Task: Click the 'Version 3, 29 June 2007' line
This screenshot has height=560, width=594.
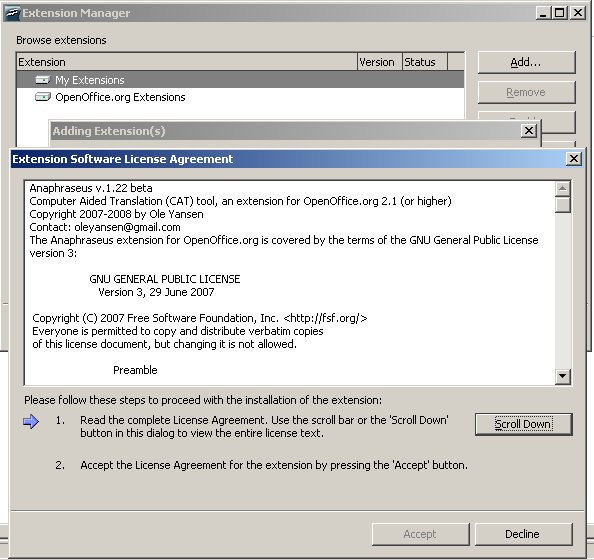Action: point(156,292)
